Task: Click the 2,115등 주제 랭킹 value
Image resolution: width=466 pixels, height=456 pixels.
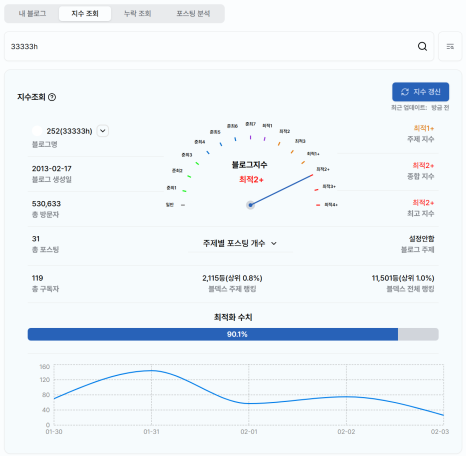Action: point(232,278)
